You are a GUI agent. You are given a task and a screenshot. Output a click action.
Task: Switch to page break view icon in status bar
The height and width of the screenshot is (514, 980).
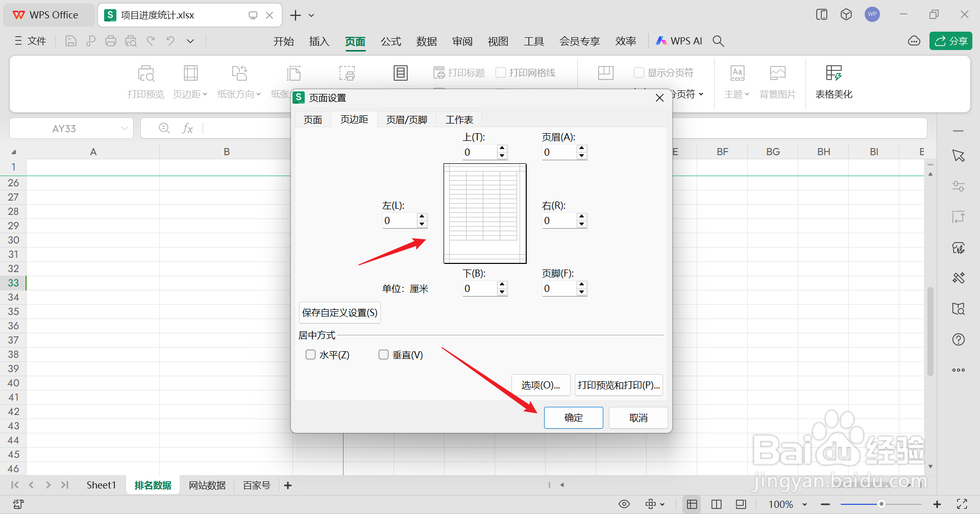[717, 504]
